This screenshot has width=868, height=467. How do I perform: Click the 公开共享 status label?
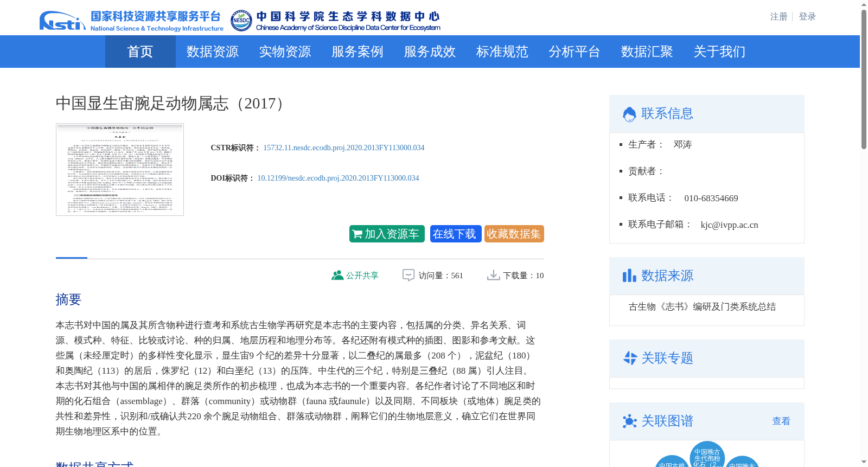(x=362, y=276)
